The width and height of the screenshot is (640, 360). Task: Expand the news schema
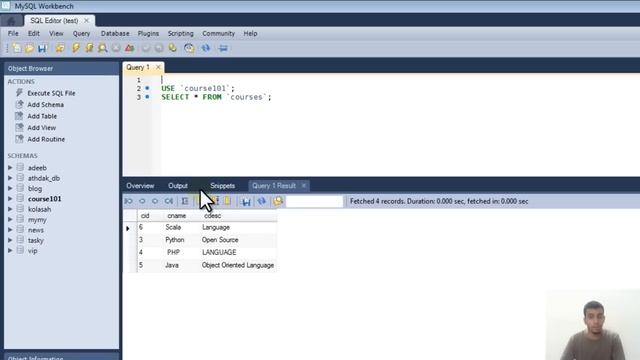coord(10,230)
